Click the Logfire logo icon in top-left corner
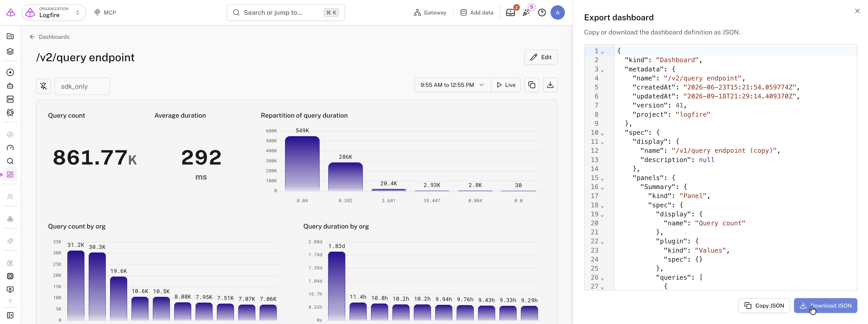868x324 pixels. (x=10, y=12)
